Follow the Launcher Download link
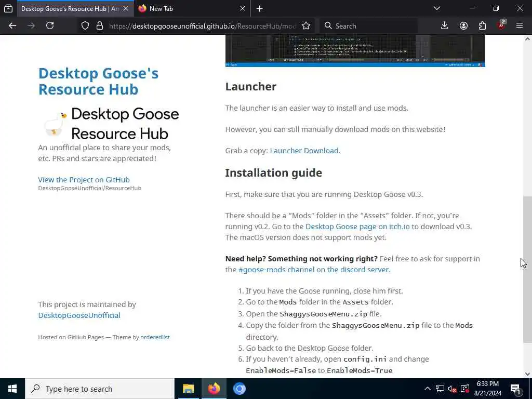Image resolution: width=532 pixels, height=399 pixels. 304,151
